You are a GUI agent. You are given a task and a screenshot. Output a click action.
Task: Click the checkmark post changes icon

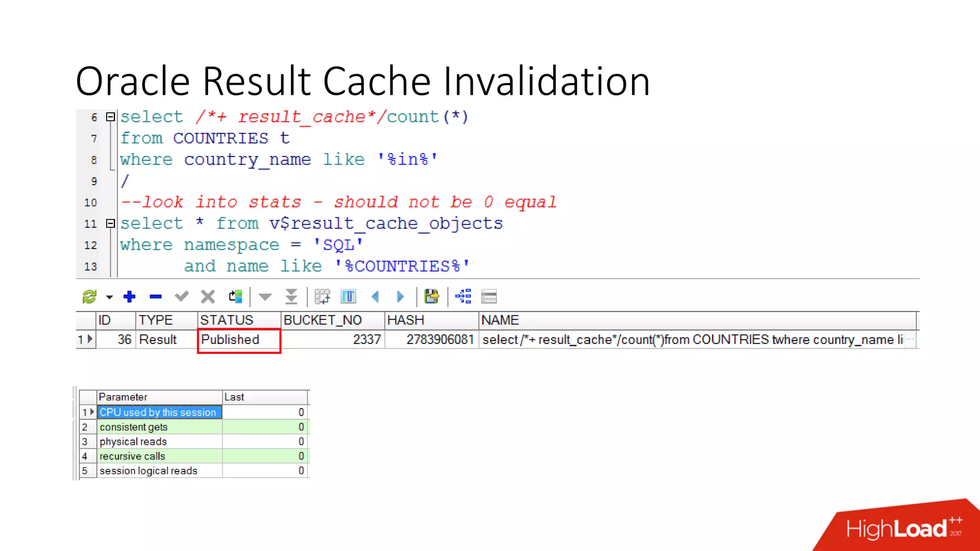[181, 297]
